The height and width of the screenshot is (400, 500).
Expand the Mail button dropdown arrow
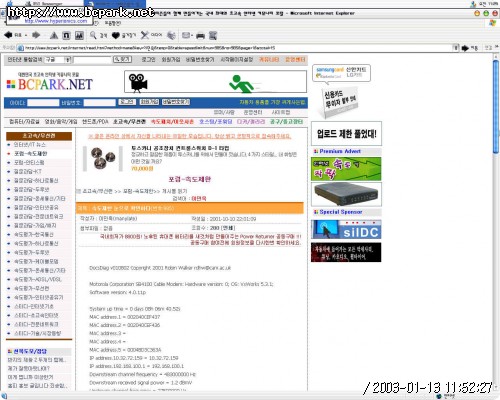coord(192,35)
